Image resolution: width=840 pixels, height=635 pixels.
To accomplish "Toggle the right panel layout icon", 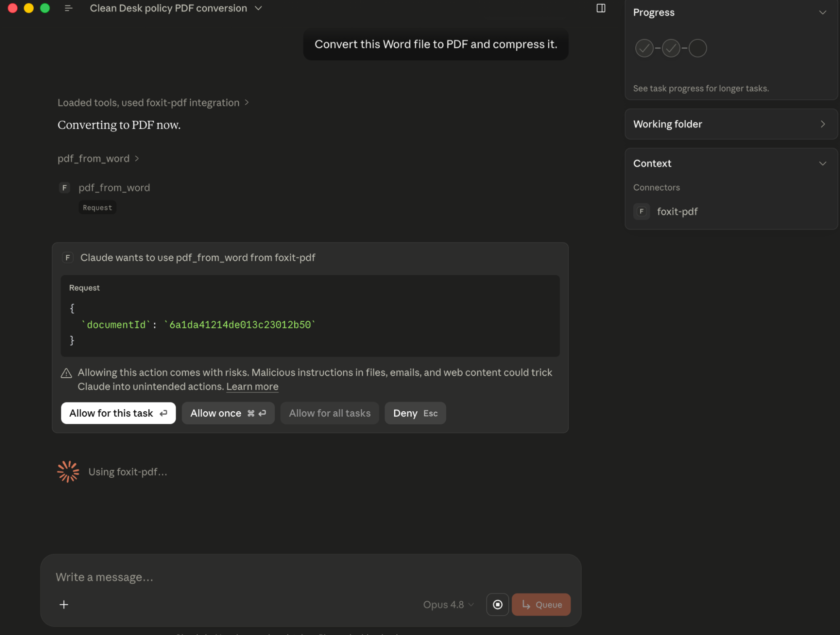I will tap(601, 8).
